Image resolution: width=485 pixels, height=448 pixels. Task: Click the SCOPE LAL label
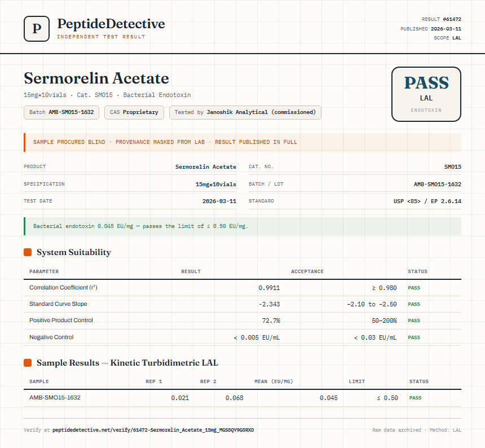pos(448,38)
